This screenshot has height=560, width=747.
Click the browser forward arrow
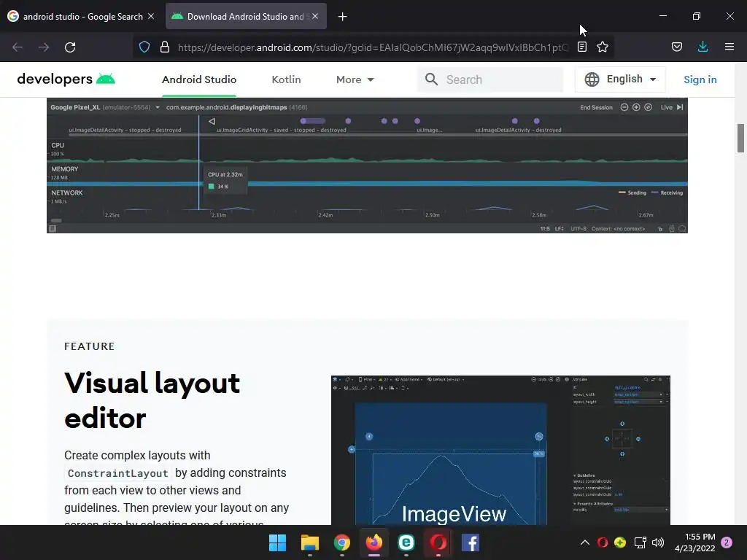[x=44, y=47]
